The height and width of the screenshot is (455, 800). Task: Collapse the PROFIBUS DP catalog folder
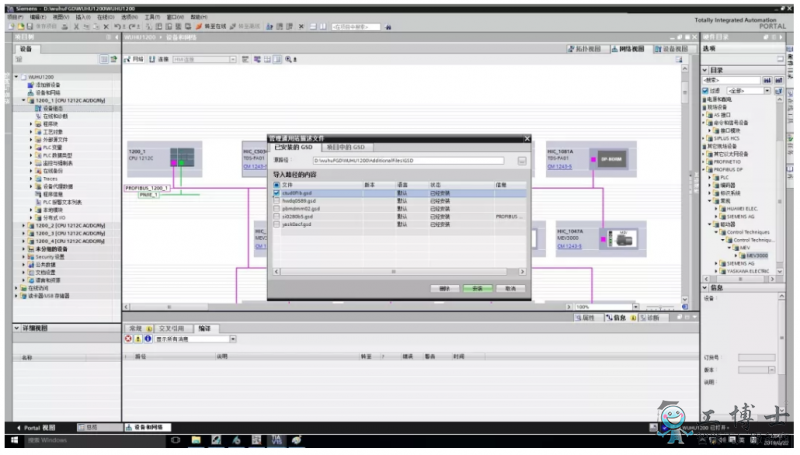click(704, 170)
